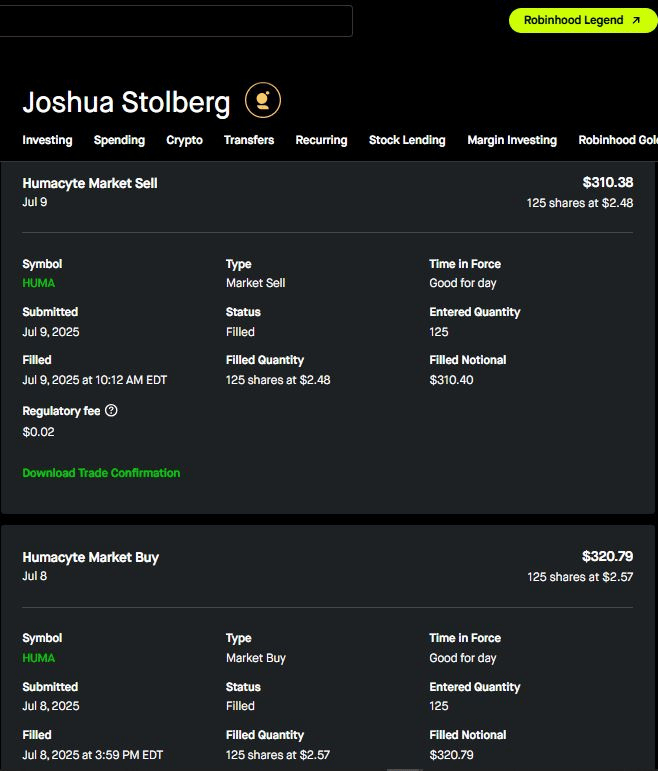Open HUMA symbol link in Sell order
Viewport: 658px width, 771px height.
pyautogui.click(x=39, y=283)
